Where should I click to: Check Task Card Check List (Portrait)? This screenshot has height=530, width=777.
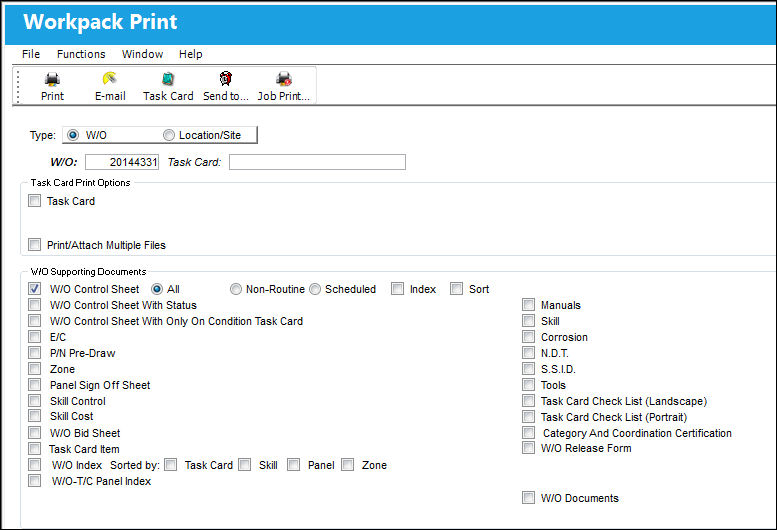(528, 416)
